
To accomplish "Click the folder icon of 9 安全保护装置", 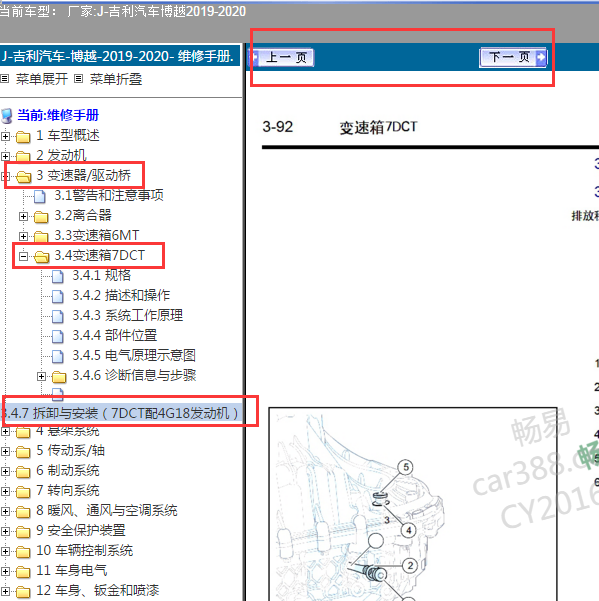I will coord(23,532).
